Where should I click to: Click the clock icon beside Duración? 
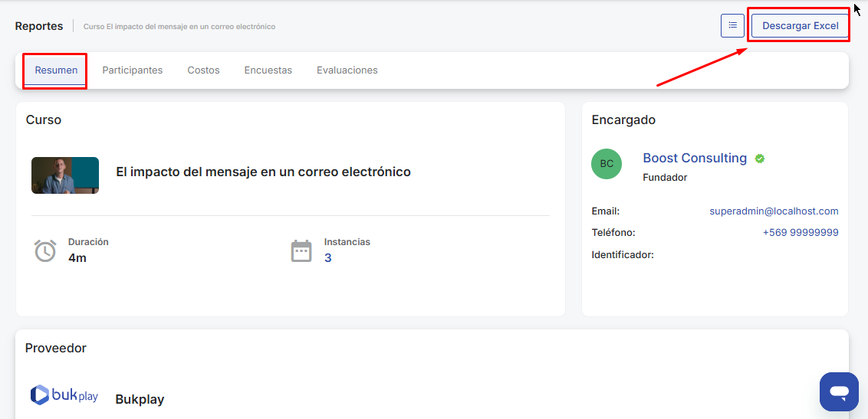pyautogui.click(x=45, y=250)
